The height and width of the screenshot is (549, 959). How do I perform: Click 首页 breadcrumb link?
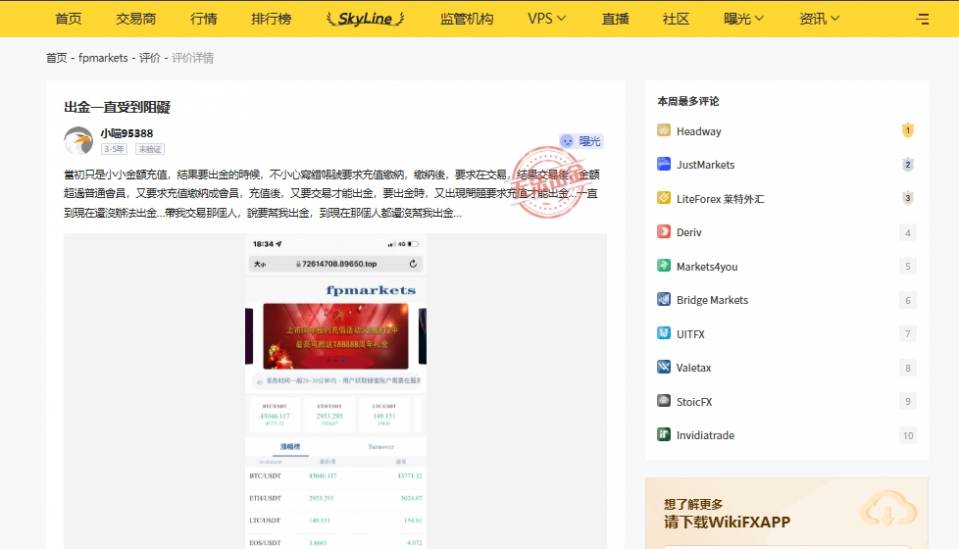pos(56,57)
